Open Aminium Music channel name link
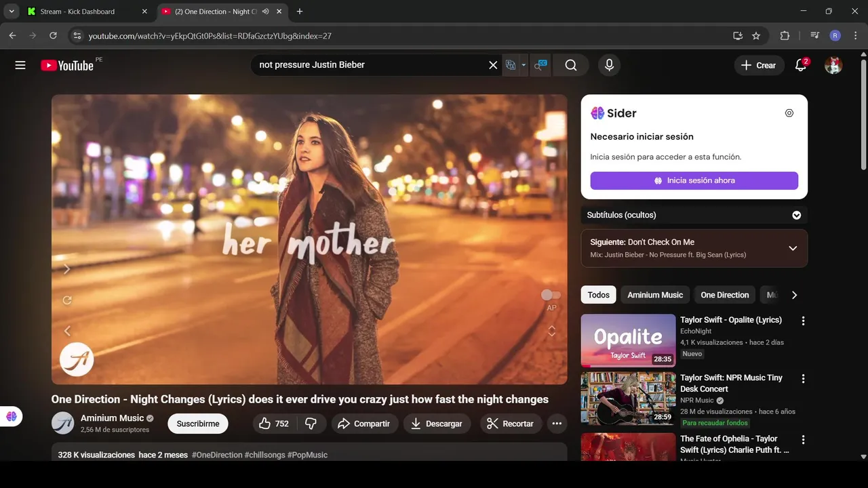Image resolution: width=868 pixels, height=488 pixels. 113,418
